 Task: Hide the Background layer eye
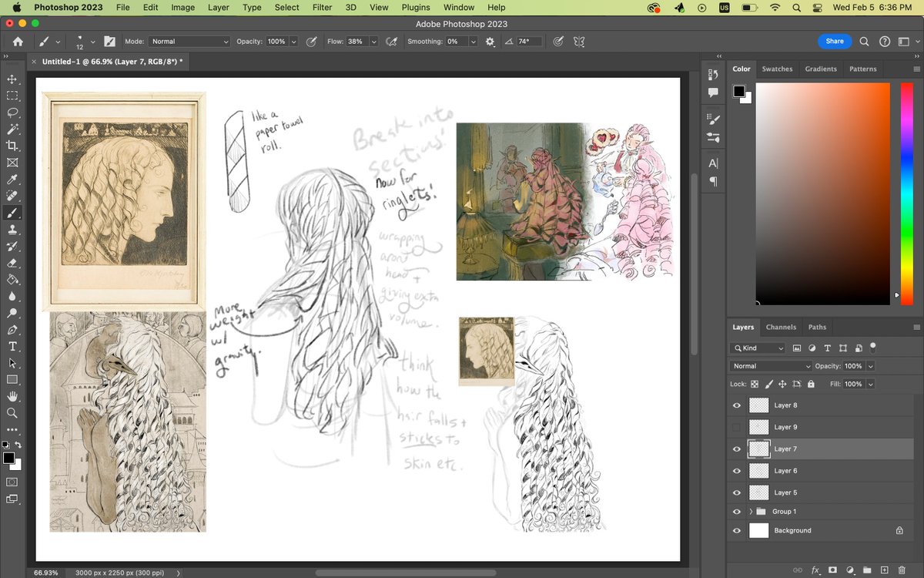737,530
